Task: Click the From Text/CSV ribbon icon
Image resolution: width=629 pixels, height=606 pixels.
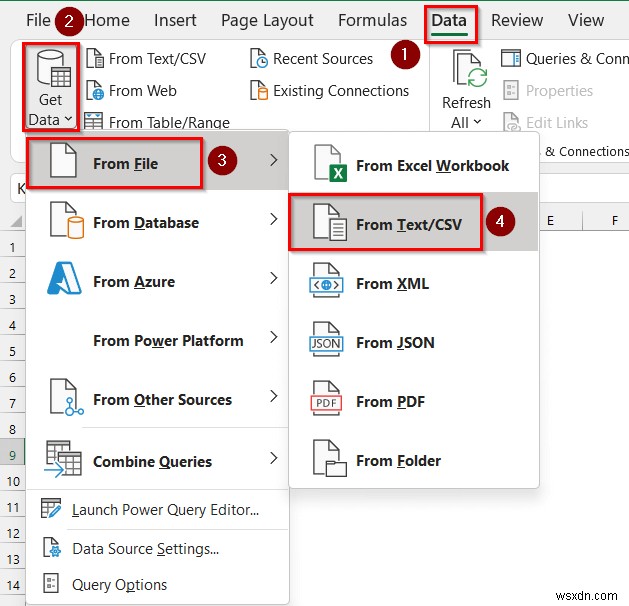Action: point(95,59)
